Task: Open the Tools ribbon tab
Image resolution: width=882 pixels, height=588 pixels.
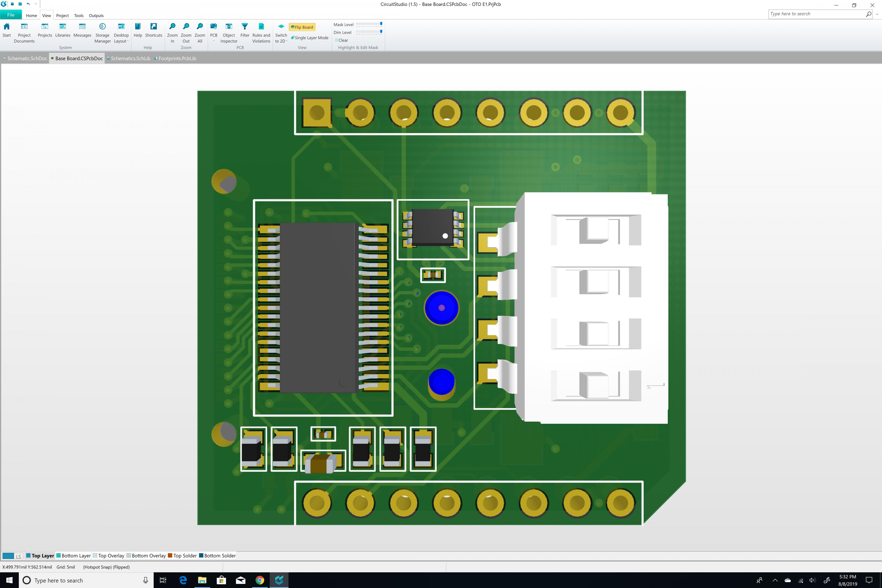Action: tap(79, 15)
